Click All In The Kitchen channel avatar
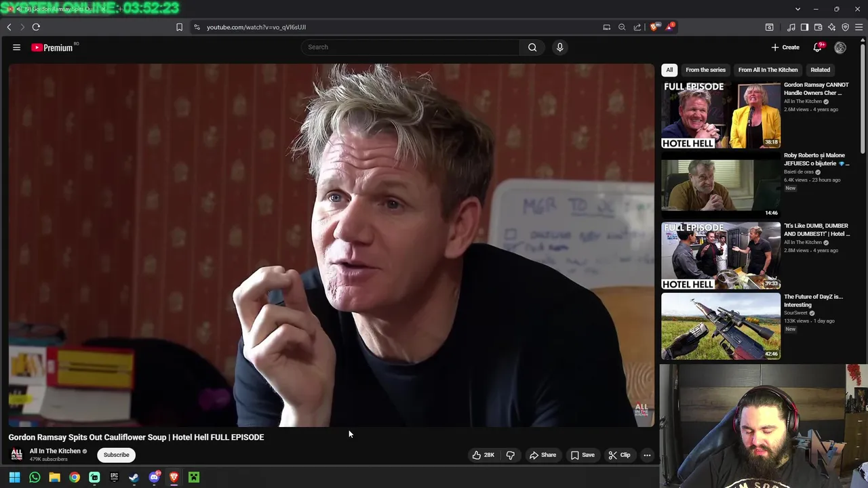This screenshot has height=488, width=868. (17, 455)
